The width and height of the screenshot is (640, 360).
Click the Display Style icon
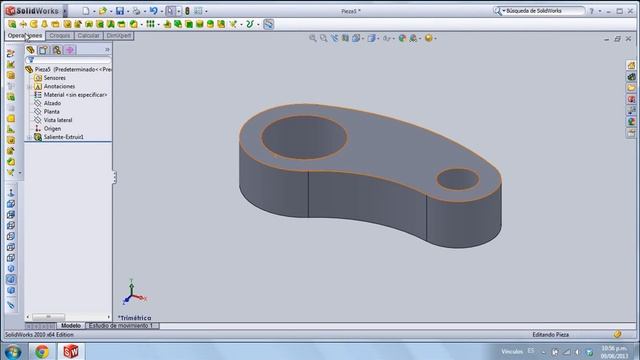coord(371,38)
